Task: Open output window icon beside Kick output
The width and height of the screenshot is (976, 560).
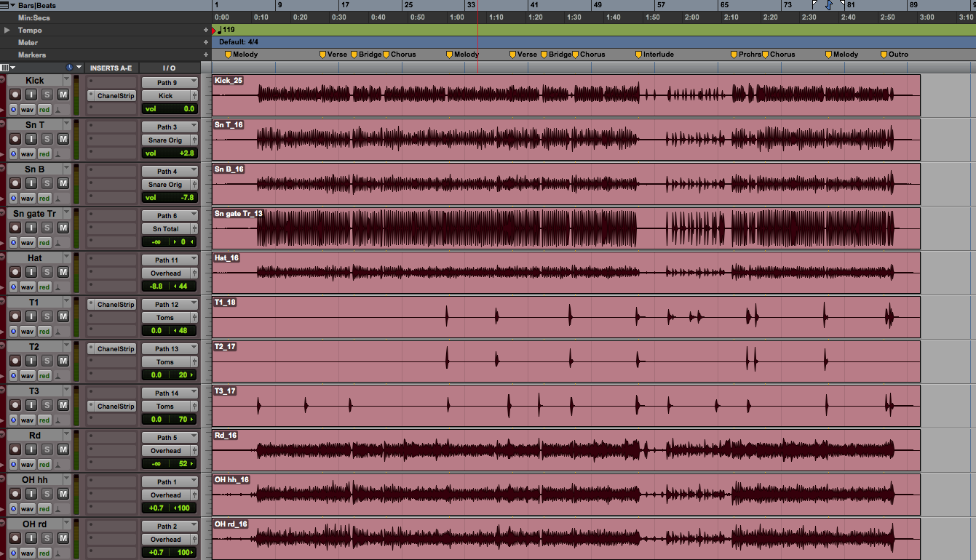Action: tap(194, 96)
